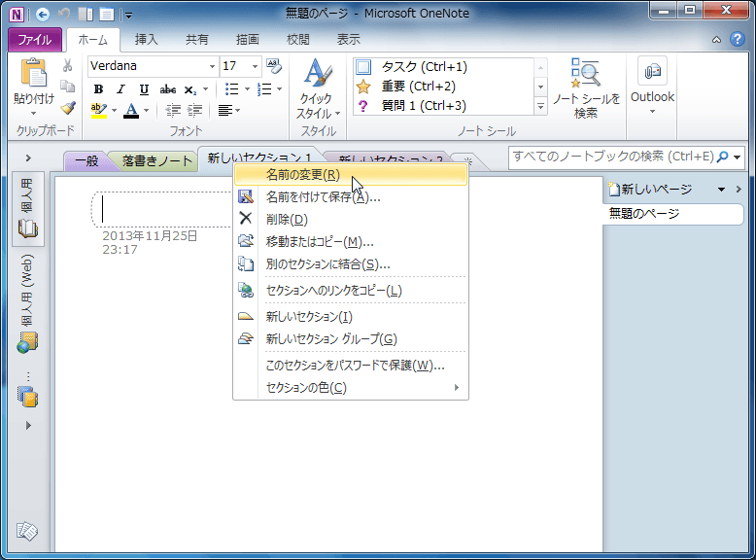
Task: Open search scope dropdown arrow
Action: click(738, 157)
